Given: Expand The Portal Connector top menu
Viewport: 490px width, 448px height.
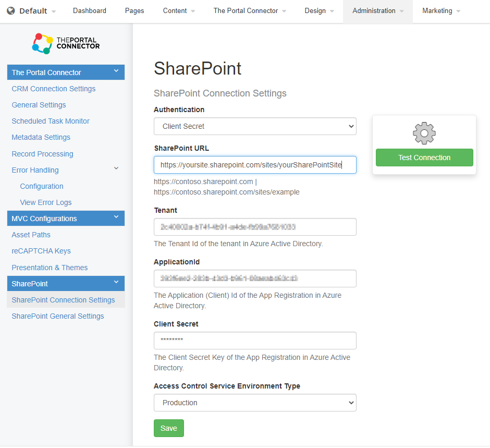Looking at the screenshot, I should click(x=250, y=11).
